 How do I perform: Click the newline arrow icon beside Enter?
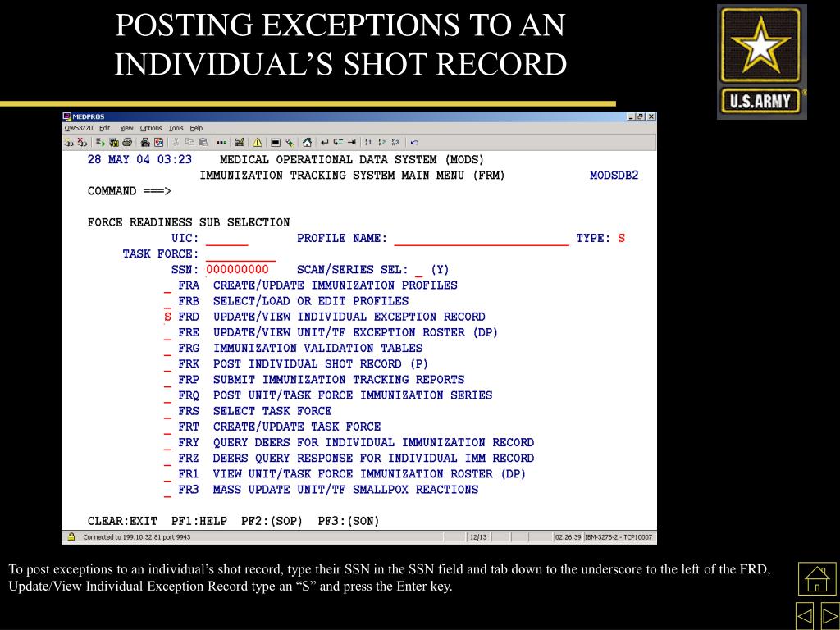(338, 142)
